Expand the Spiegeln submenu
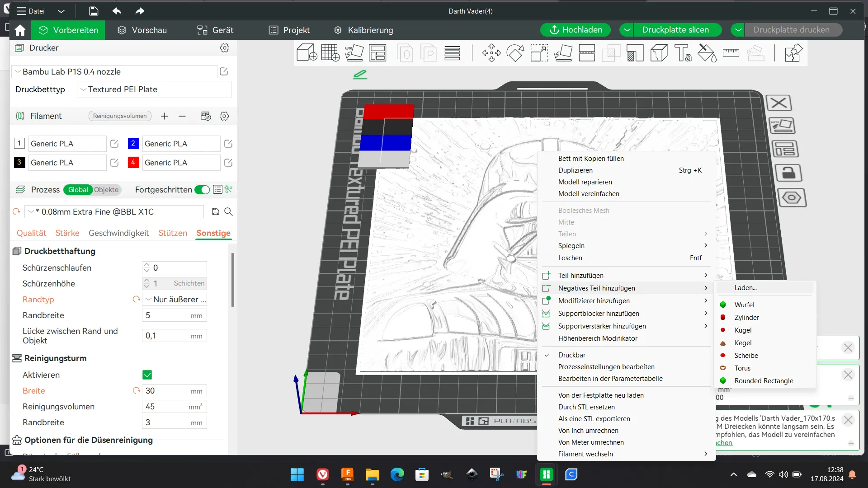 (626, 246)
